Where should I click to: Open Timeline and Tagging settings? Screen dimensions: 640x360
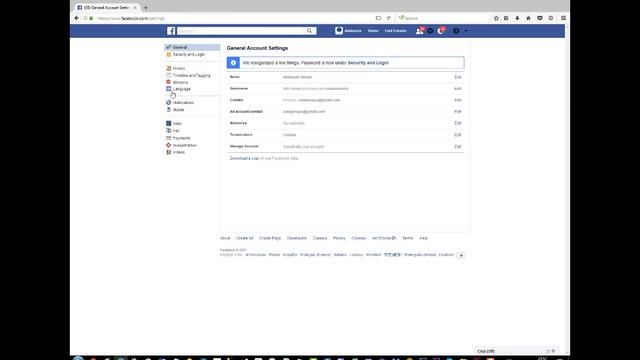(x=191, y=76)
